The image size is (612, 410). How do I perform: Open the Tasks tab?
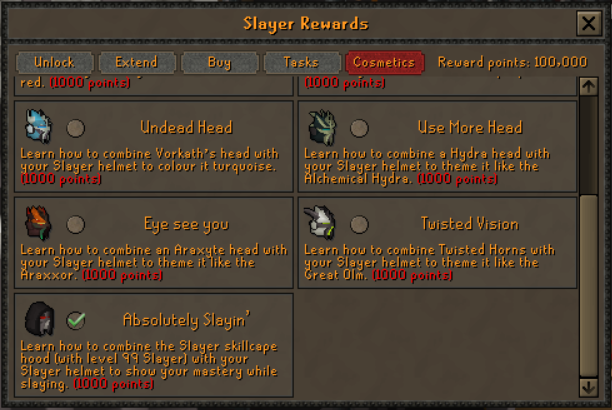tap(302, 62)
